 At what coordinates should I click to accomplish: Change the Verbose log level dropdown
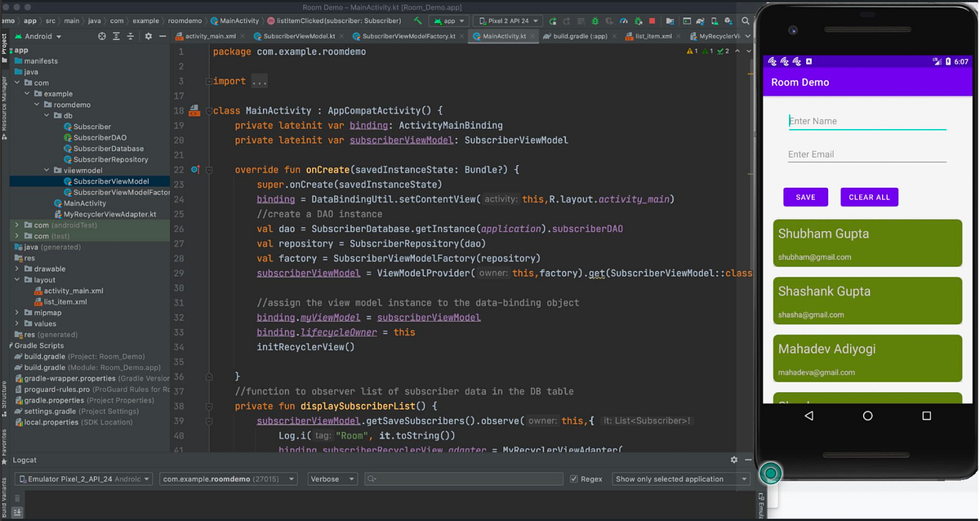331,479
